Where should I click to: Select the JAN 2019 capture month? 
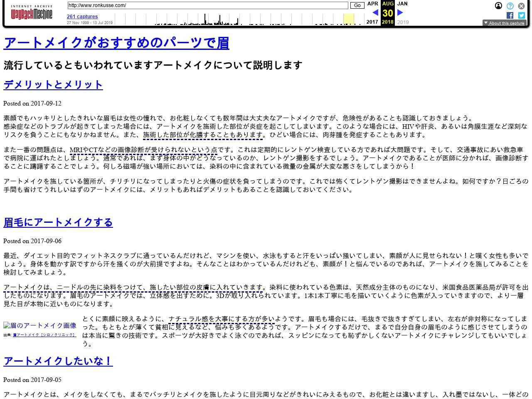point(402,4)
